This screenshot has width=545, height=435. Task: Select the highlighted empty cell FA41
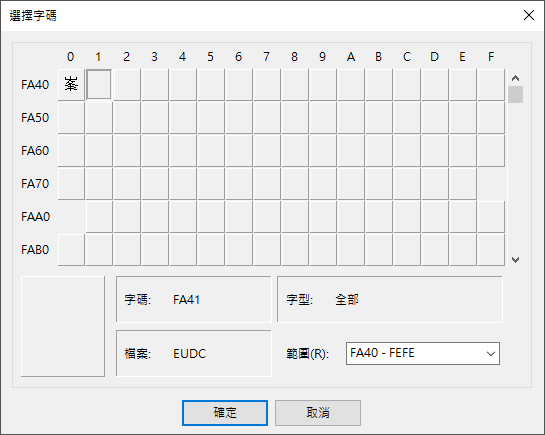tap(99, 85)
